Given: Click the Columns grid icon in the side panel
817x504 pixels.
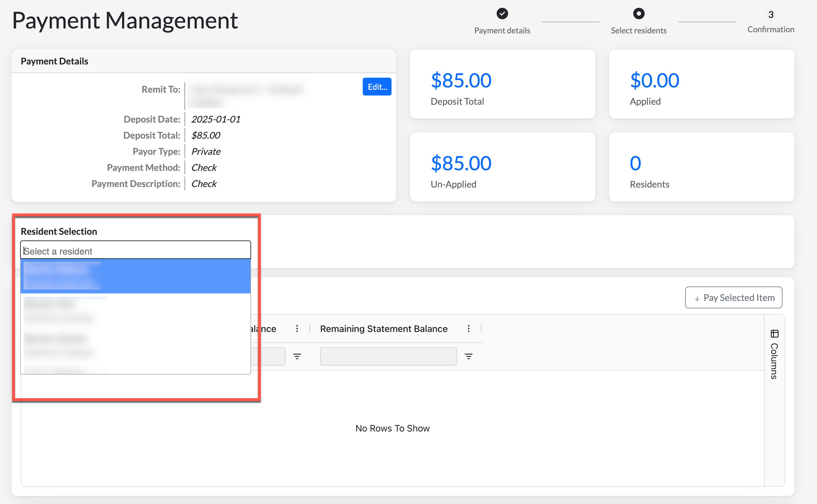Looking at the screenshot, I should (774, 334).
